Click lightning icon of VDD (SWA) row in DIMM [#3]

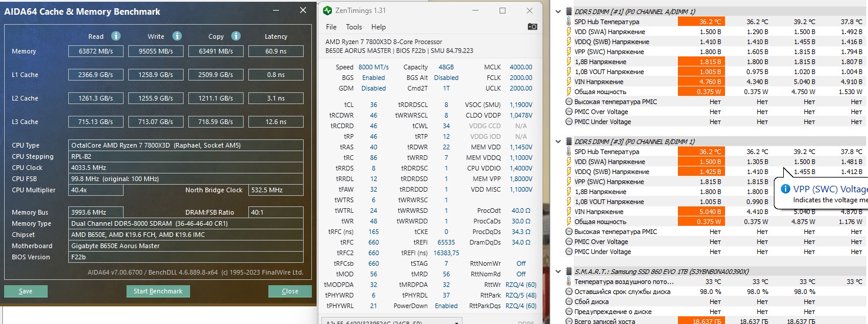(568, 162)
